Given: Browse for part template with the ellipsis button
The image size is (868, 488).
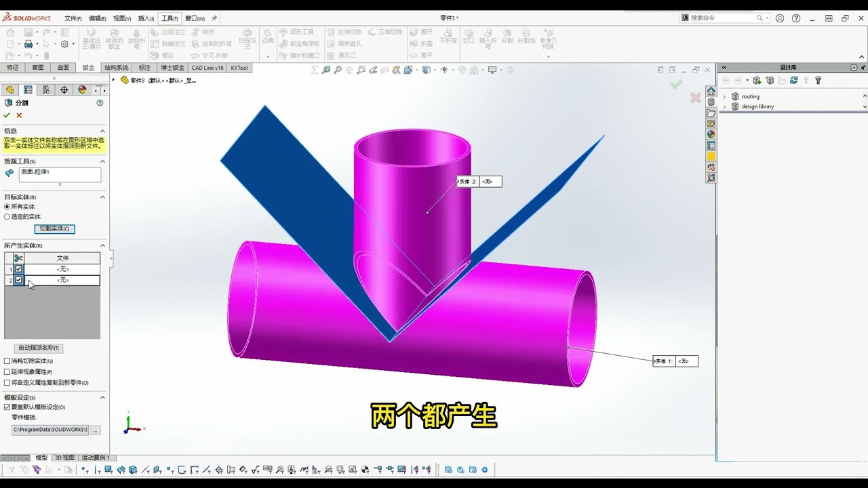Looking at the screenshot, I should (95, 430).
